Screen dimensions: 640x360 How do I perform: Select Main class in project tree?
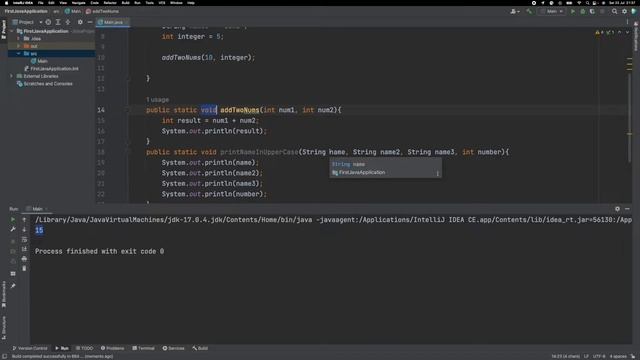[x=39, y=61]
